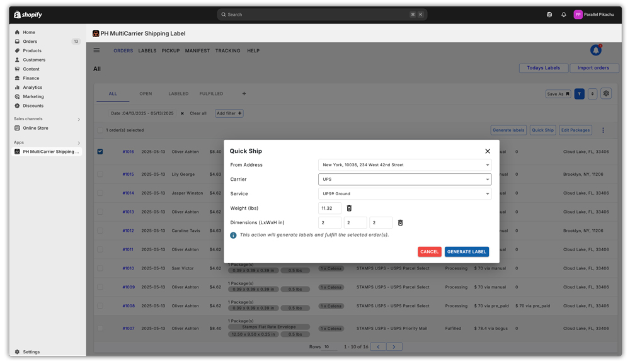Image resolution: width=630 pixels, height=364 pixels.
Task: Click the sort arrows icon button
Action: 592,94
